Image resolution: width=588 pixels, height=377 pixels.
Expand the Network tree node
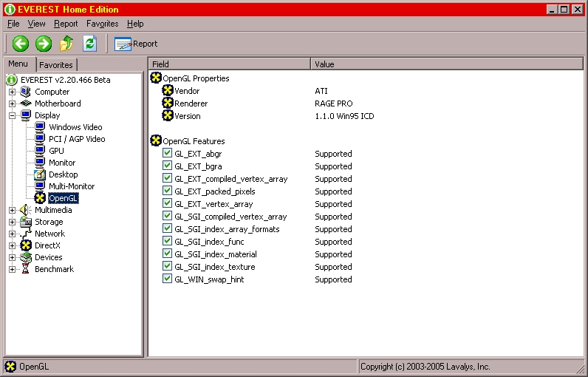pos(12,234)
